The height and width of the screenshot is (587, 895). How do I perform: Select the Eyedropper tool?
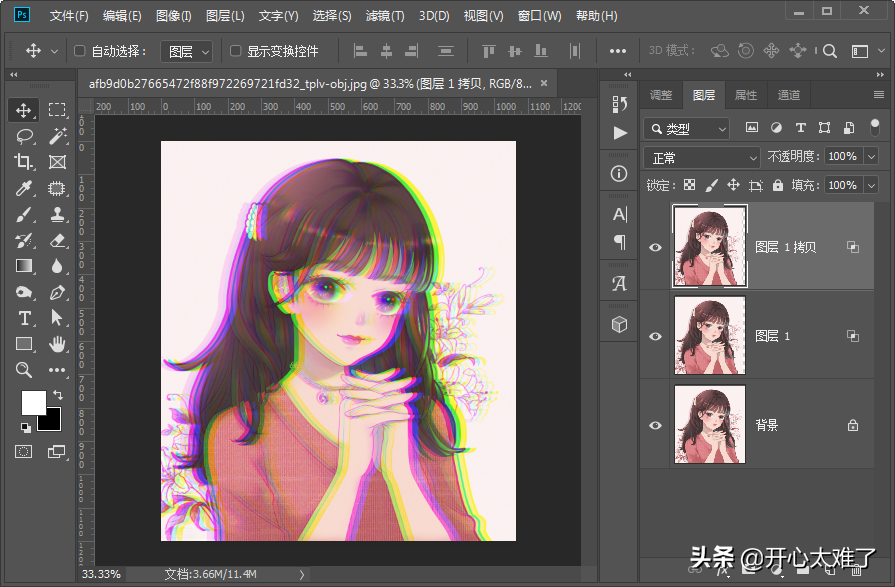(23, 188)
